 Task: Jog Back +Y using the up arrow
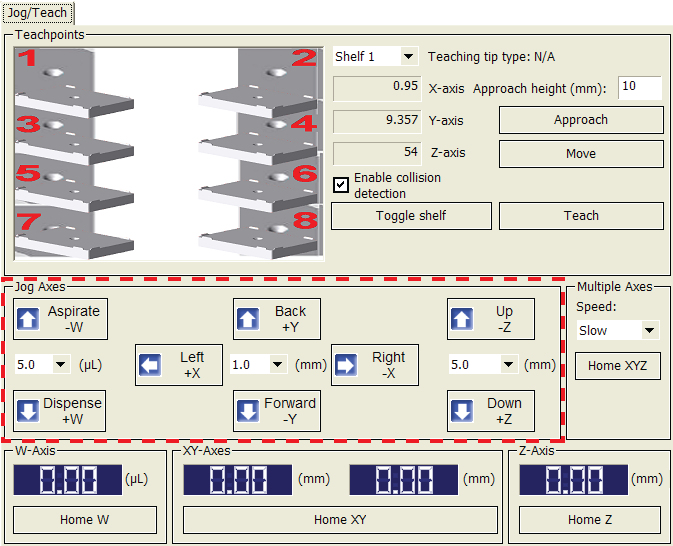(x=248, y=319)
